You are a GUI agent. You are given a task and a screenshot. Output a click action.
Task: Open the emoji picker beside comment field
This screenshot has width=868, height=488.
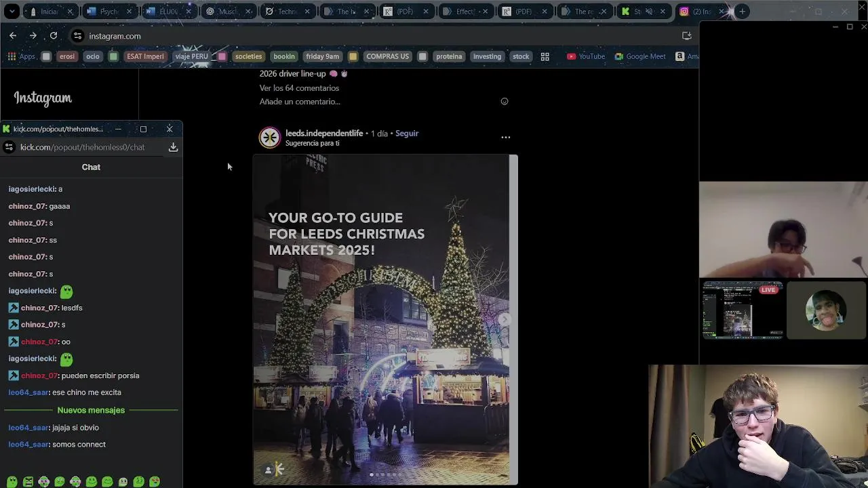(x=505, y=102)
